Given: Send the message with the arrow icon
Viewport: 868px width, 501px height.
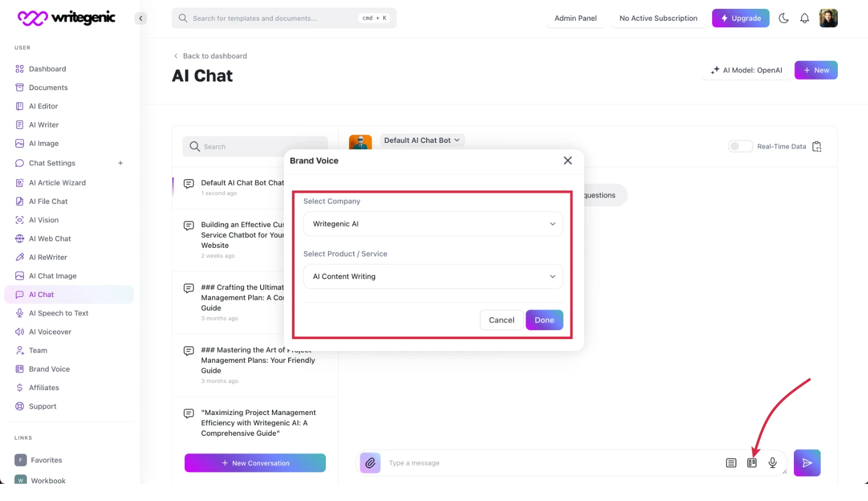Looking at the screenshot, I should click(x=807, y=463).
